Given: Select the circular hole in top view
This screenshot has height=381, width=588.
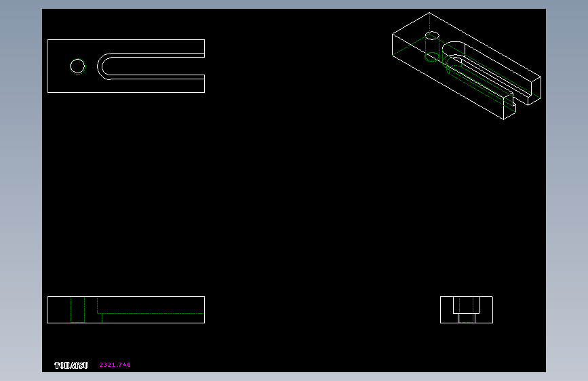Looking at the screenshot, I should (77, 66).
